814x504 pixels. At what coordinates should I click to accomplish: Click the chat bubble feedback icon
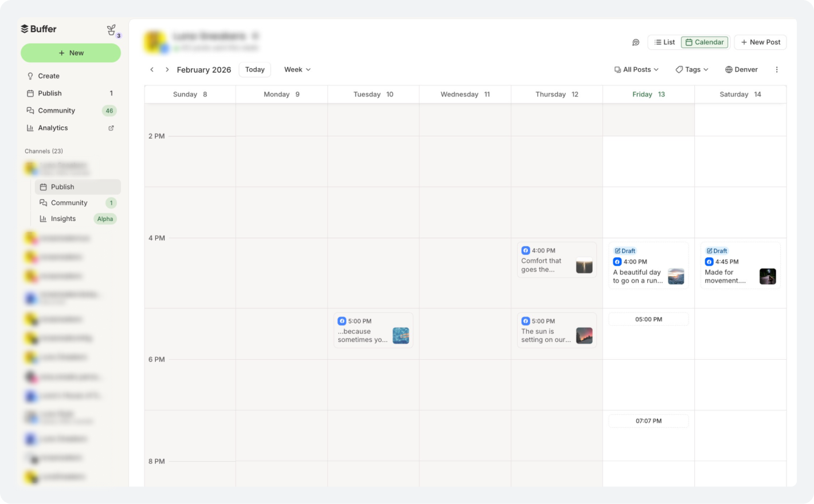(636, 42)
